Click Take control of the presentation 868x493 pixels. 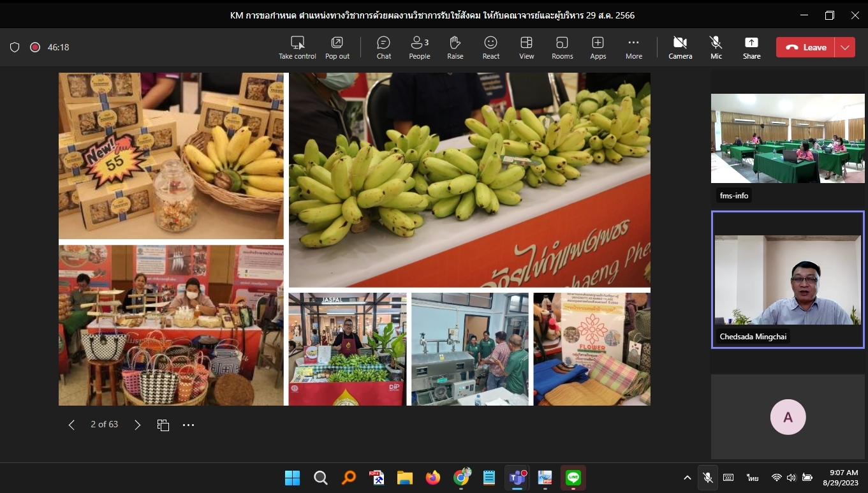(x=297, y=47)
